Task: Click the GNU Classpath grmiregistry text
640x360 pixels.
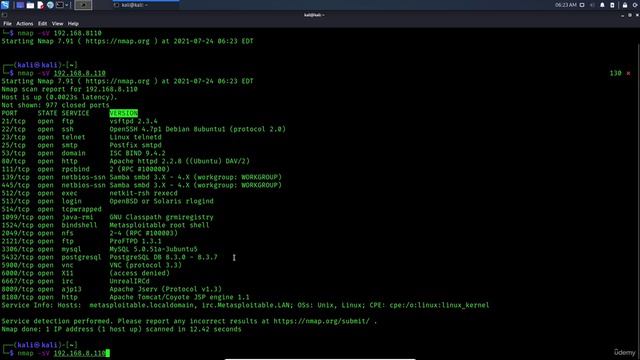Action: [x=161, y=217]
